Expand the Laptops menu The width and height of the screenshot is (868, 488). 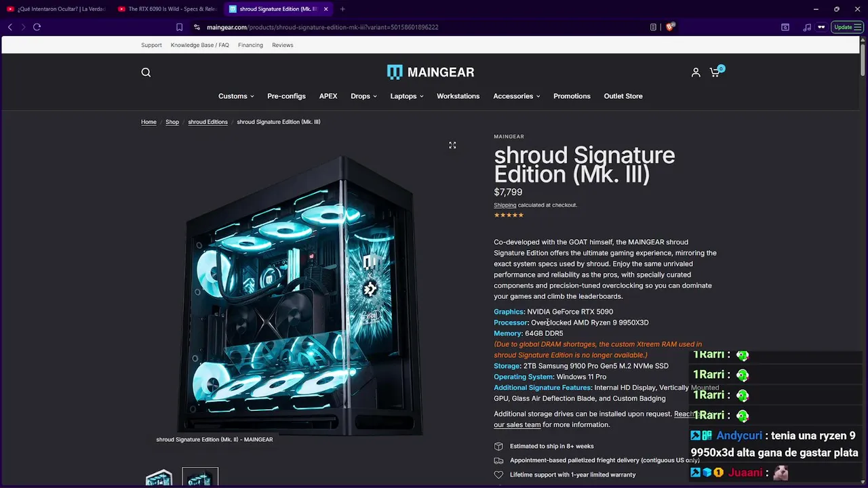click(407, 96)
